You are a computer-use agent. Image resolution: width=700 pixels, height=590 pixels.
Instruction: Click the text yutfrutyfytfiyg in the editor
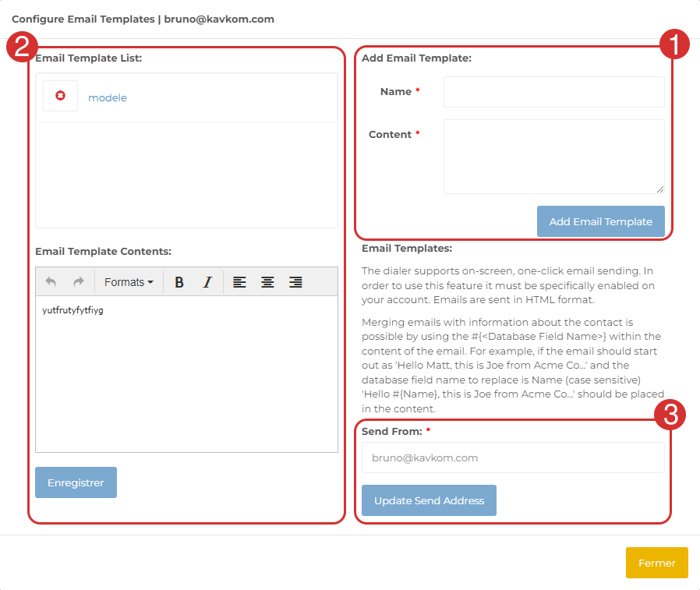[x=72, y=310]
